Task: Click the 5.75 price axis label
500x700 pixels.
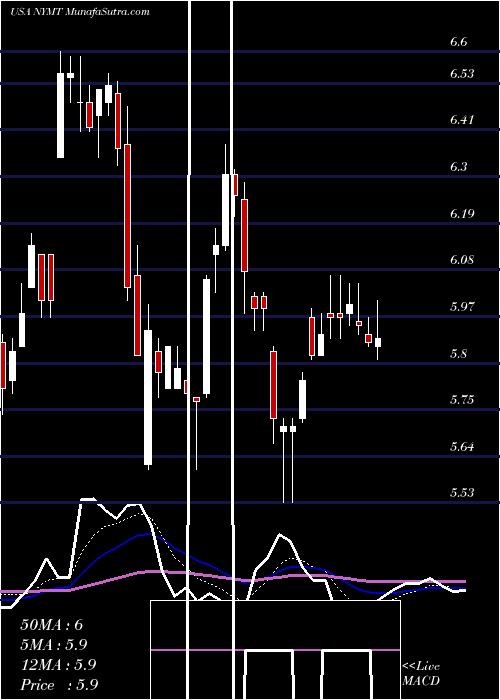Action: coord(462,400)
